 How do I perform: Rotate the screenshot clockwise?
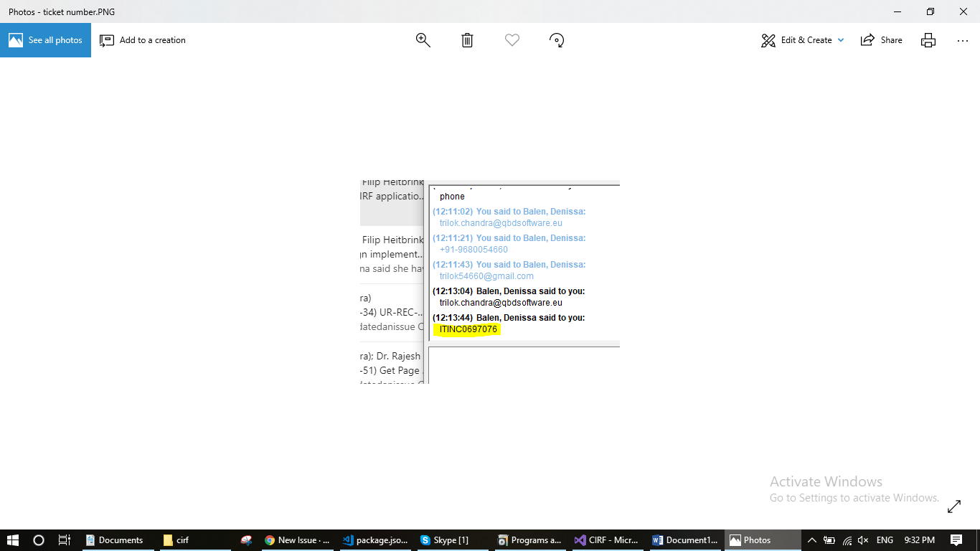pos(557,40)
